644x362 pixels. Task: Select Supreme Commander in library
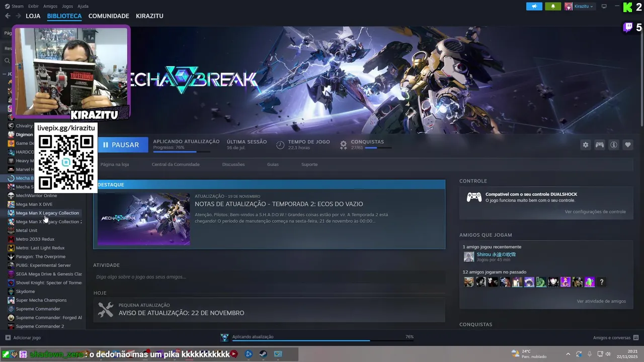click(38, 309)
